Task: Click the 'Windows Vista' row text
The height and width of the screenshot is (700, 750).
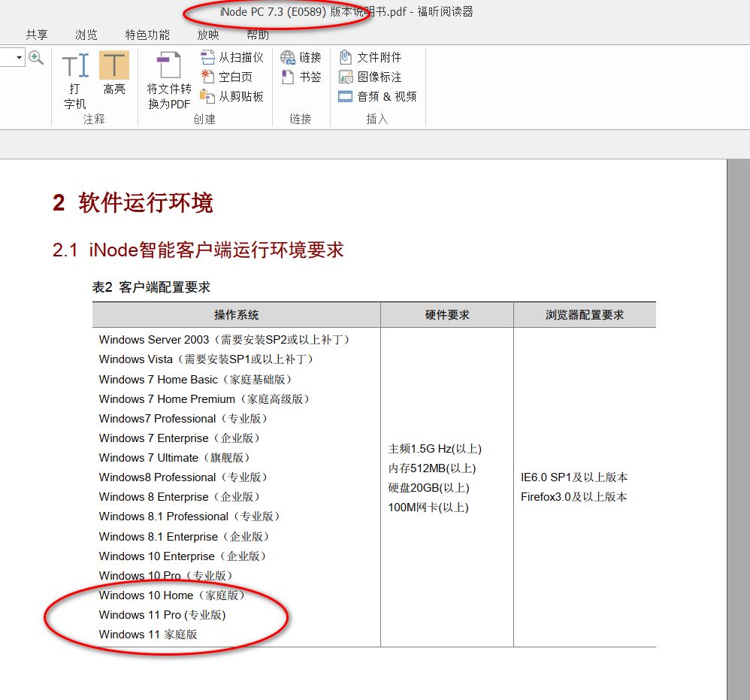Action: click(x=207, y=359)
